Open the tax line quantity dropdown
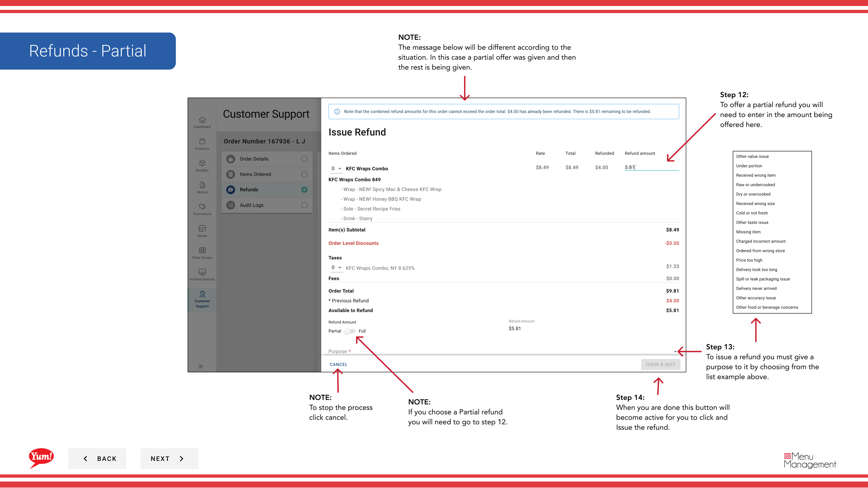 [336, 267]
